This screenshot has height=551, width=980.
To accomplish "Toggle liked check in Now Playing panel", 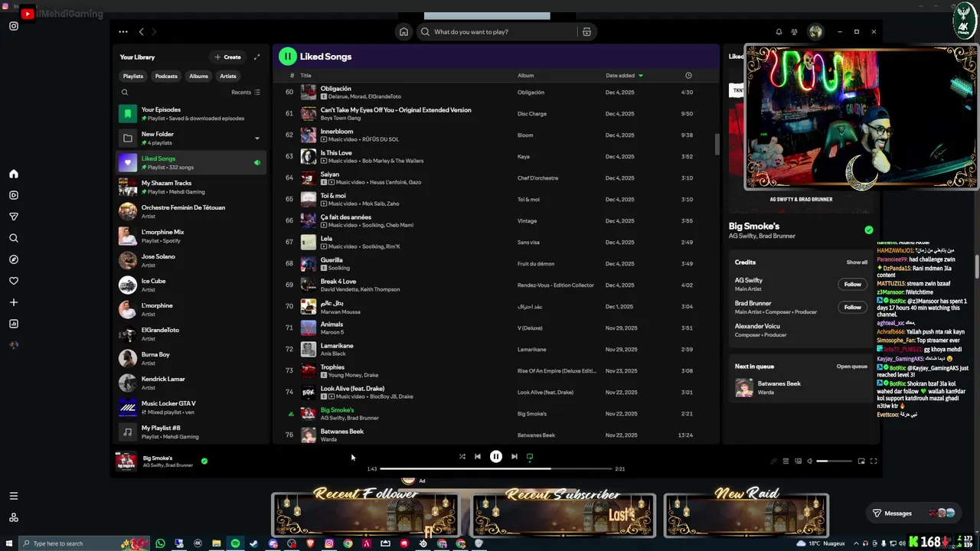I will (x=868, y=230).
